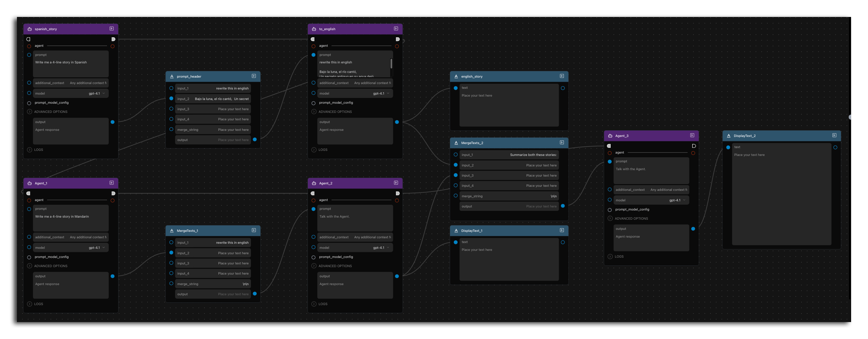Click run icon on Agent_2 node

pyautogui.click(x=396, y=183)
